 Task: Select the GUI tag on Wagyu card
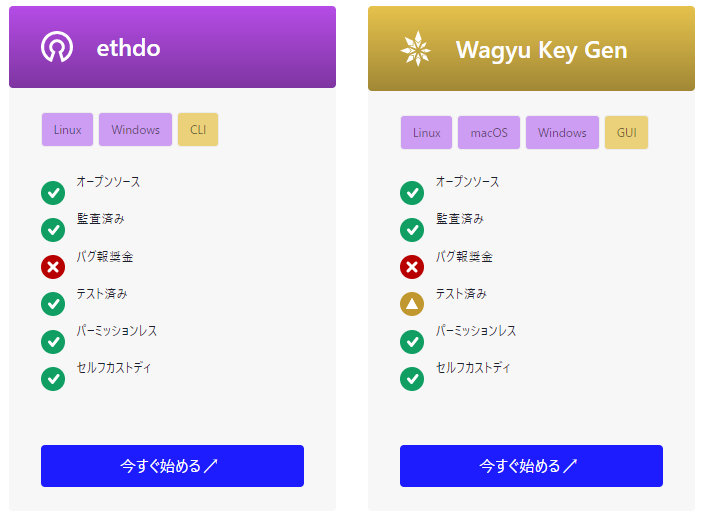(x=626, y=133)
